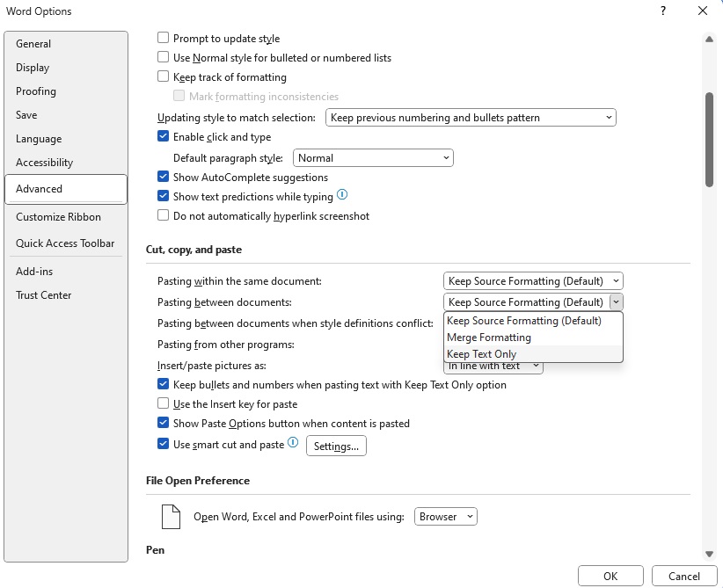Click the scroll down arrow
723x588 pixels.
point(709,554)
